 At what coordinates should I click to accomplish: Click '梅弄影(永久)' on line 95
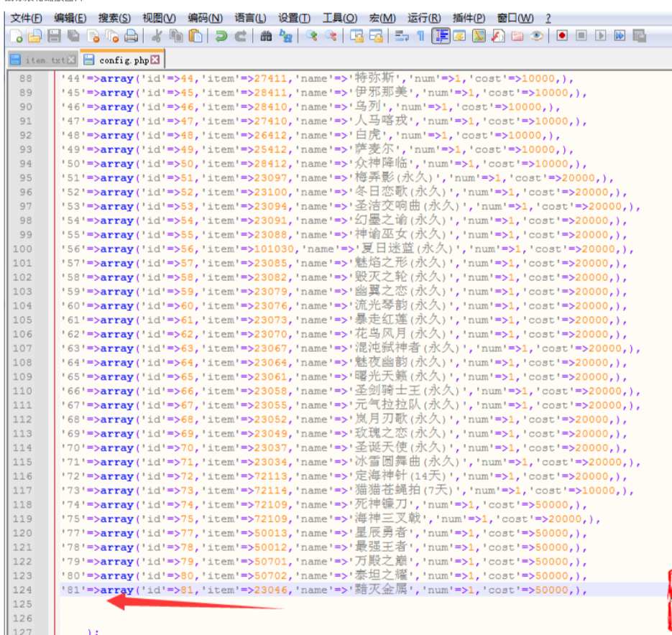[x=394, y=177]
